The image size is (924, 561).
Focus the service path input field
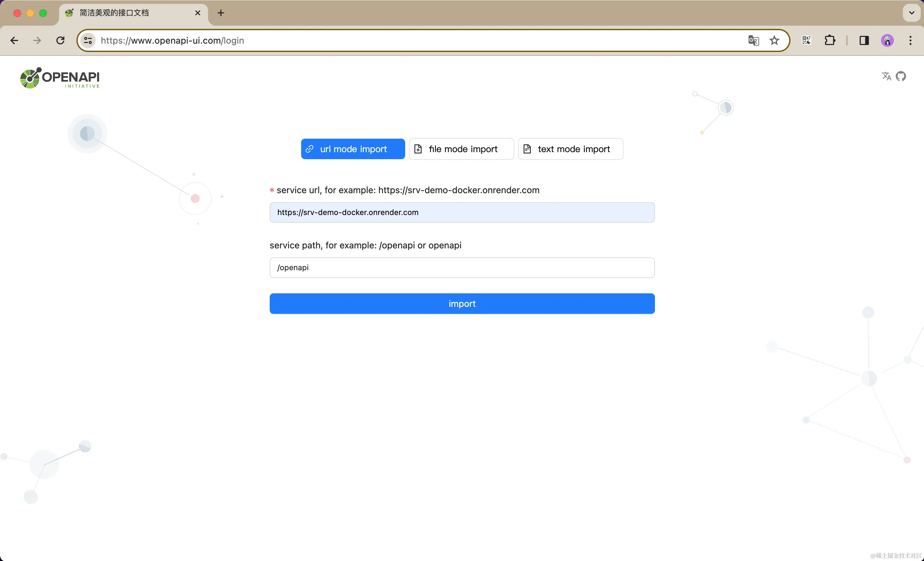point(462,268)
